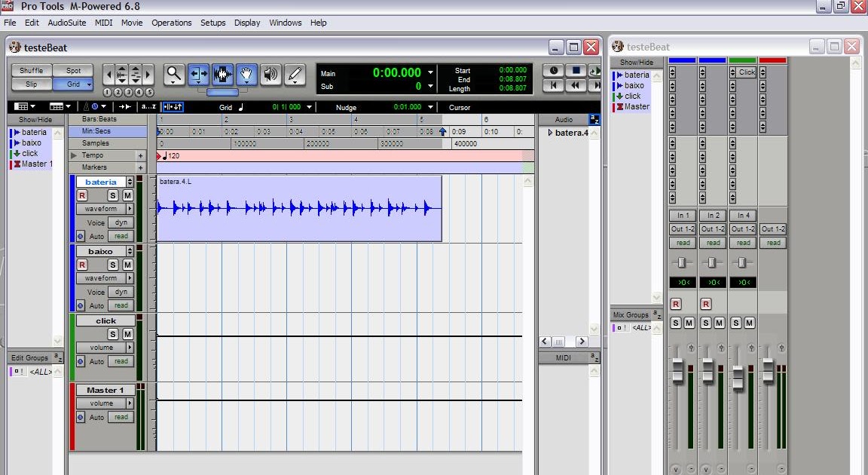
Task: Open the Main time scale dropdown
Action: click(431, 72)
